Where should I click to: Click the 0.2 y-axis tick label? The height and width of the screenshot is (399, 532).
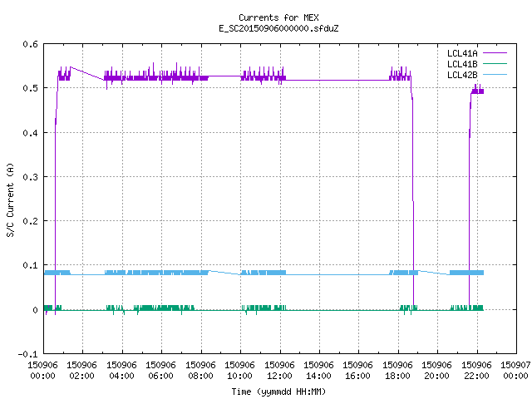30,221
